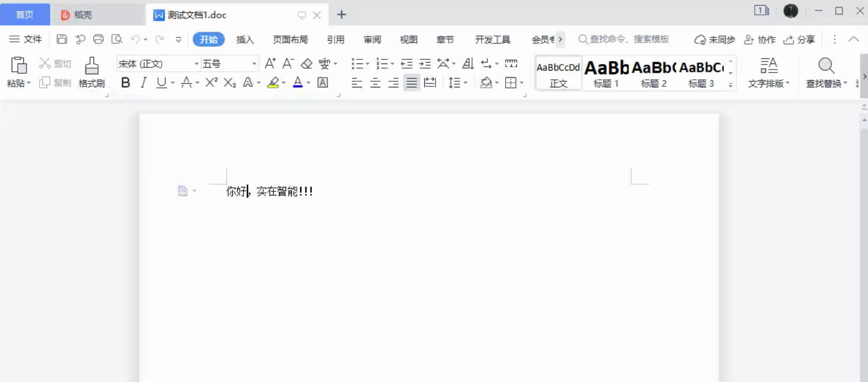Switch to the 插入 ribbon tab
Viewport: 868px width, 382px height.
coord(244,40)
